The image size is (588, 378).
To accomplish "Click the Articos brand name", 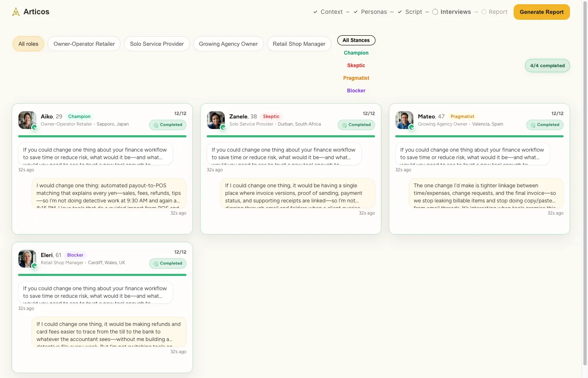I will (37, 12).
